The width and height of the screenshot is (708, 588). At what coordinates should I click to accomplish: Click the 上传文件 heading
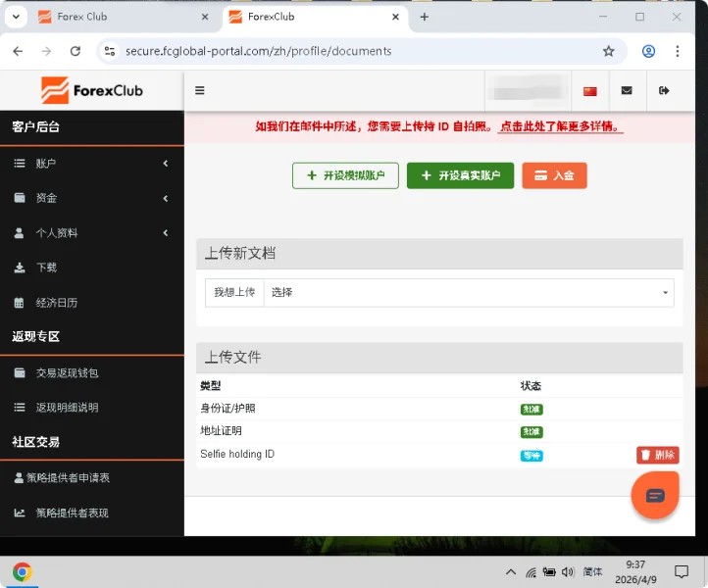point(233,358)
